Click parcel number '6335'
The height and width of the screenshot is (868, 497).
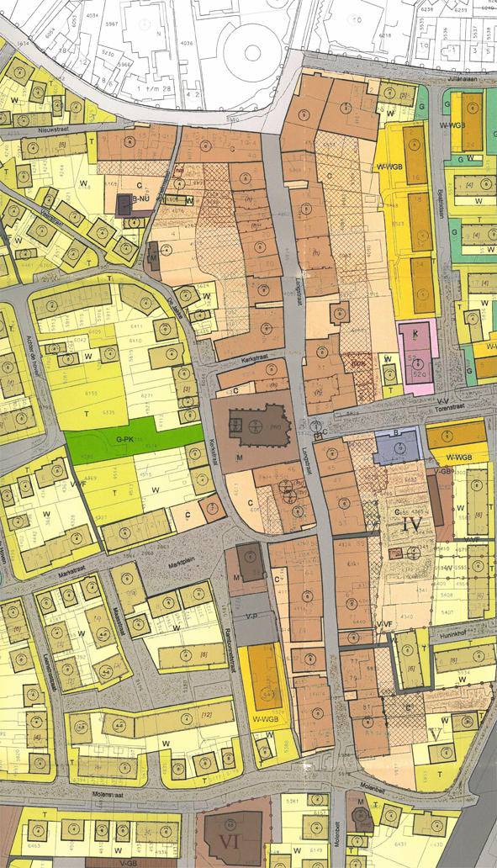pyautogui.click(x=108, y=412)
